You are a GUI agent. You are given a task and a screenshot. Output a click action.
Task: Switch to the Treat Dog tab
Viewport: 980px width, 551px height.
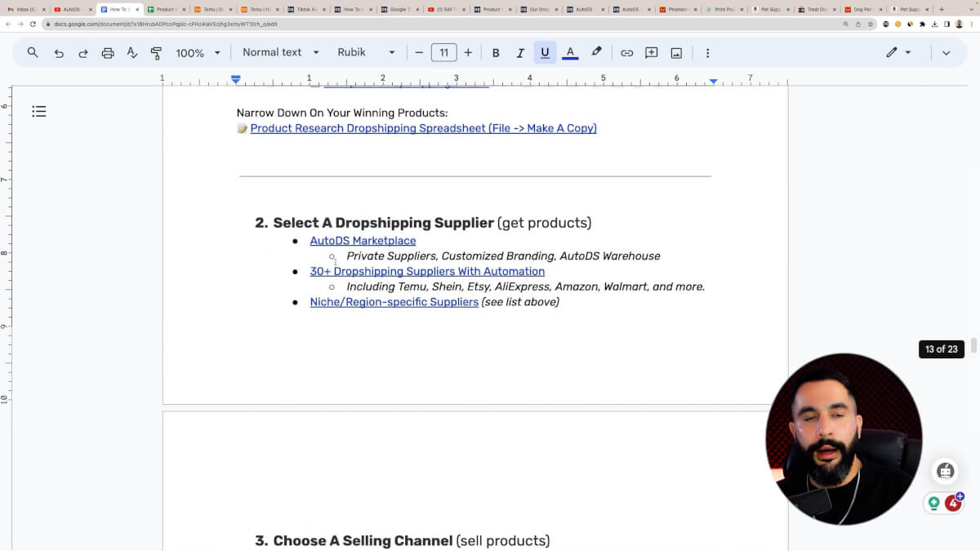tap(818, 9)
